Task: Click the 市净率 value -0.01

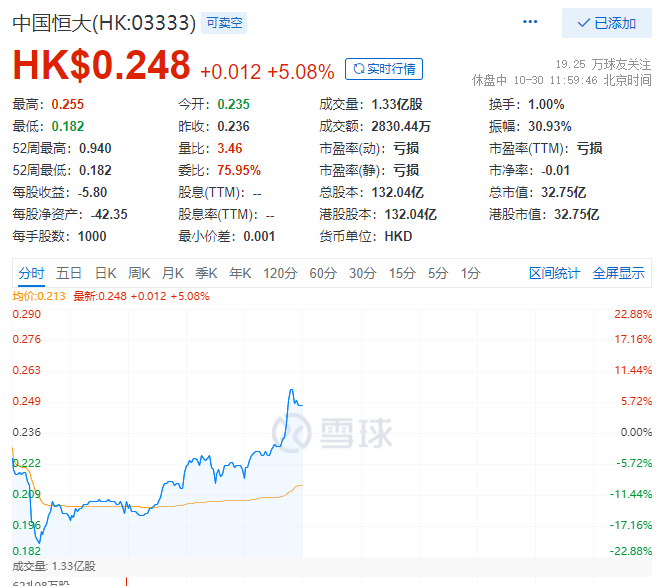Action: (556, 170)
